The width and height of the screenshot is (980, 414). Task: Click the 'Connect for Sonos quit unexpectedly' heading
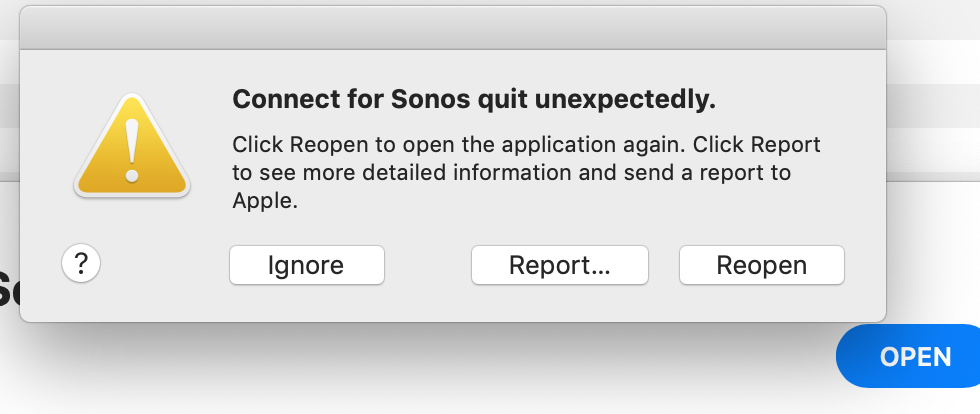(x=474, y=99)
